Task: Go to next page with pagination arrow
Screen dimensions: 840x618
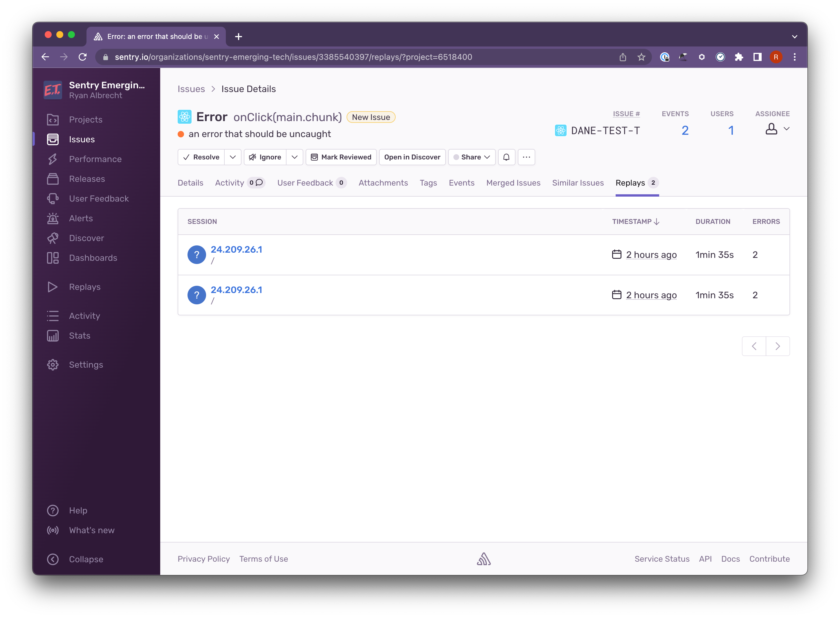Action: 778,346
